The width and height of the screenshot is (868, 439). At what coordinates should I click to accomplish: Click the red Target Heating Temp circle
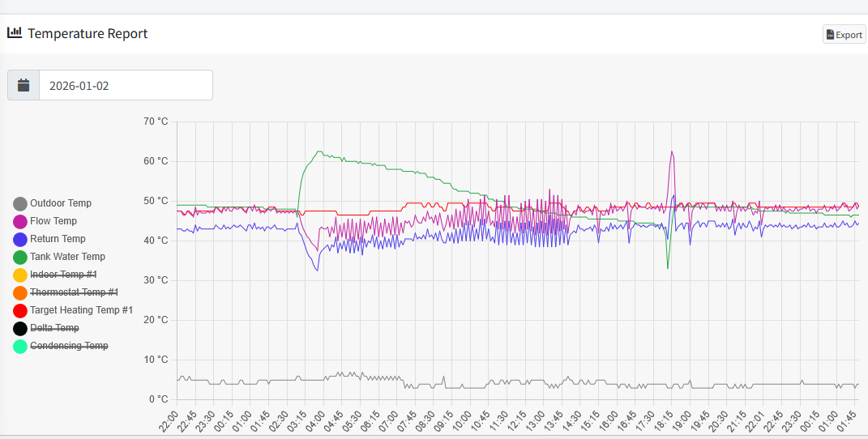click(x=20, y=311)
